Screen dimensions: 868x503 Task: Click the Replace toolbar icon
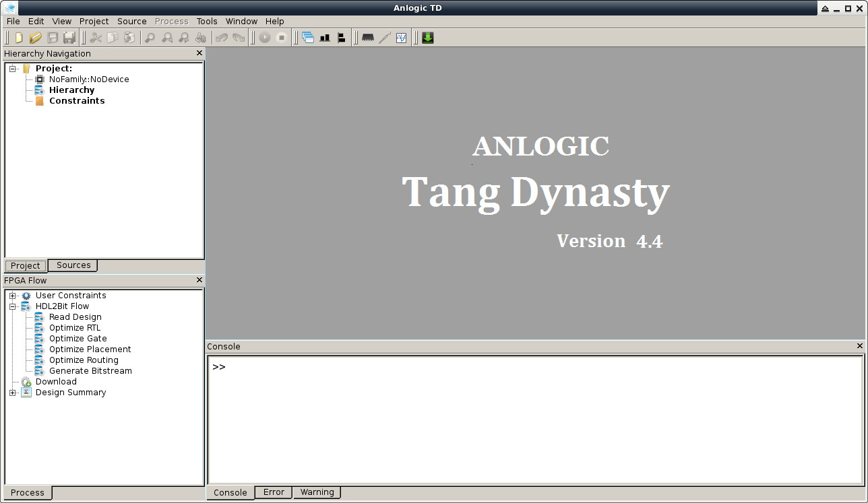(x=200, y=38)
